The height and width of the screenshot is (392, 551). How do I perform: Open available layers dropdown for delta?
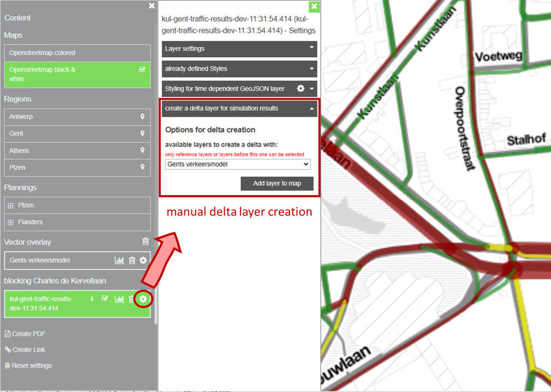pyautogui.click(x=238, y=164)
